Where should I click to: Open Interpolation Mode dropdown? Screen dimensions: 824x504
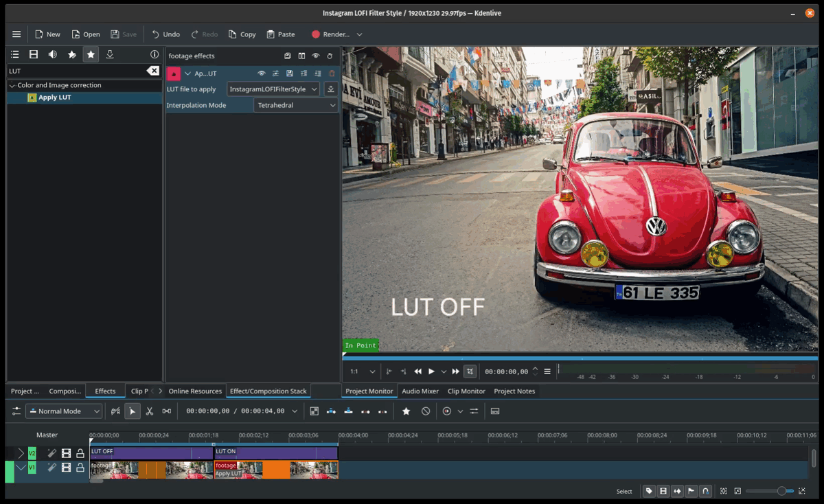coord(296,105)
